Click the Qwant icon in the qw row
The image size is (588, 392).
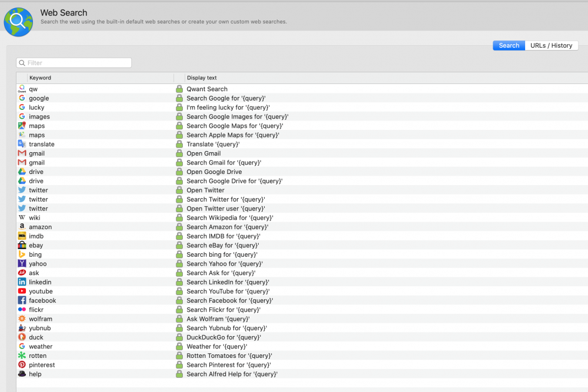(22, 89)
